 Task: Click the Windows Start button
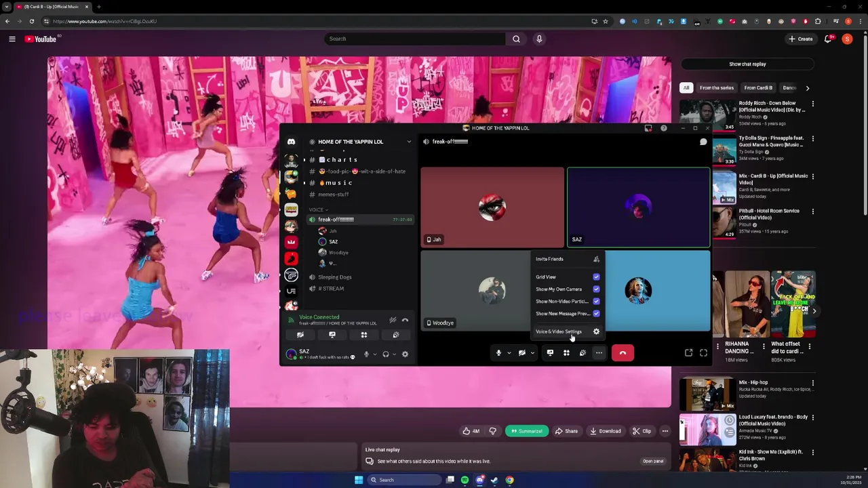coord(359,480)
